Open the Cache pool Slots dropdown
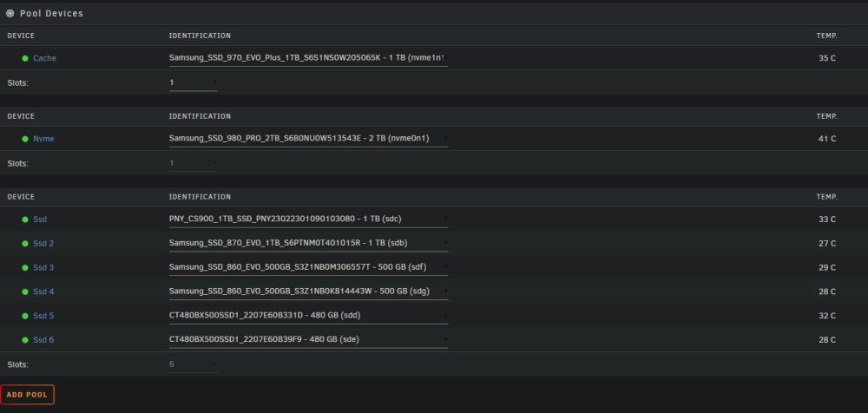 click(x=194, y=83)
